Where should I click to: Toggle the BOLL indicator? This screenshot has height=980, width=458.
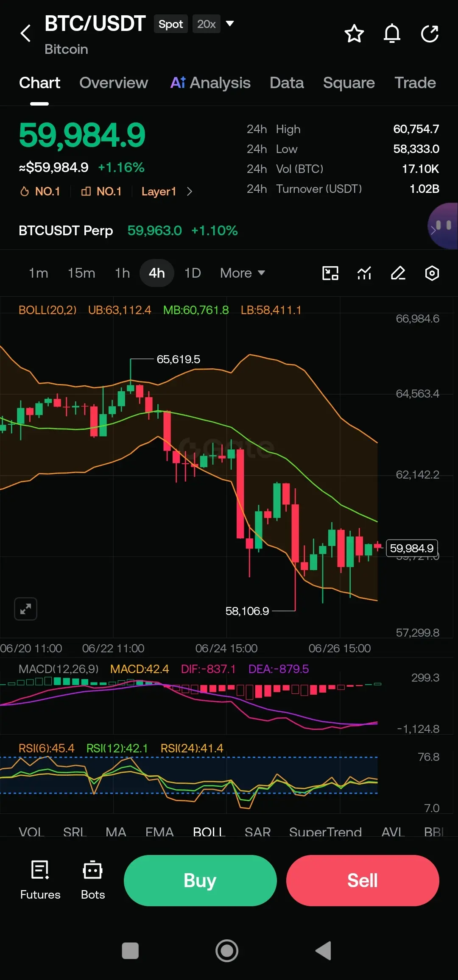(x=209, y=832)
